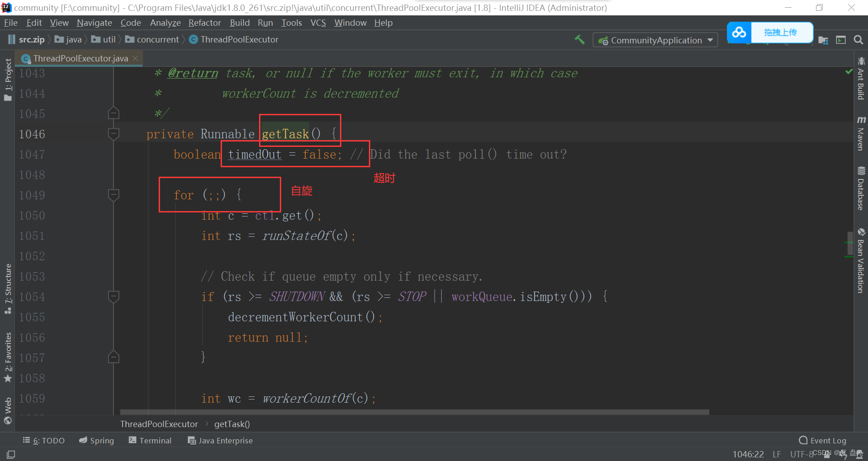Open the Help menu
The height and width of the screenshot is (461, 868).
(383, 23)
